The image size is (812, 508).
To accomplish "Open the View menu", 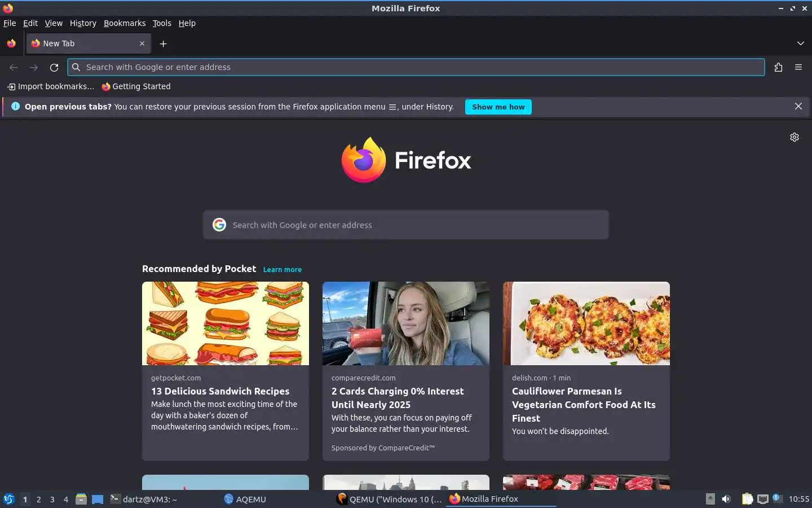I will [x=54, y=23].
